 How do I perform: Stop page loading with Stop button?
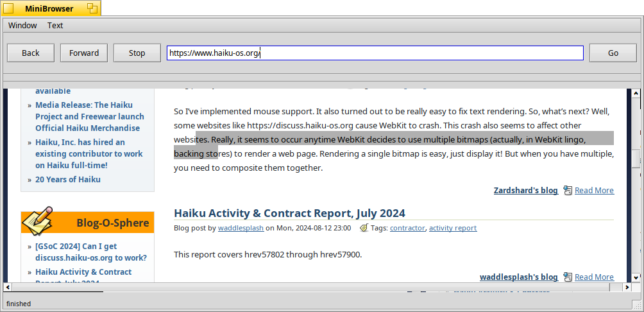(x=137, y=53)
